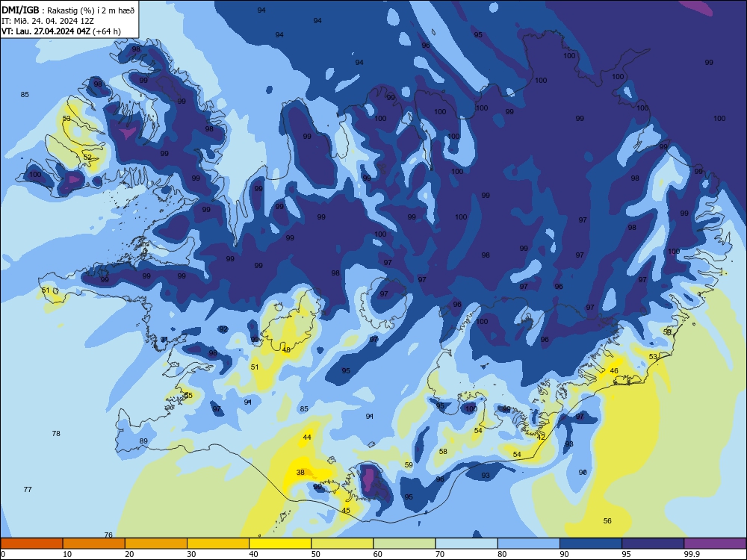Pick the light blue 80–90 legend segment
Viewport: 747px width, 560px height.
[529, 544]
